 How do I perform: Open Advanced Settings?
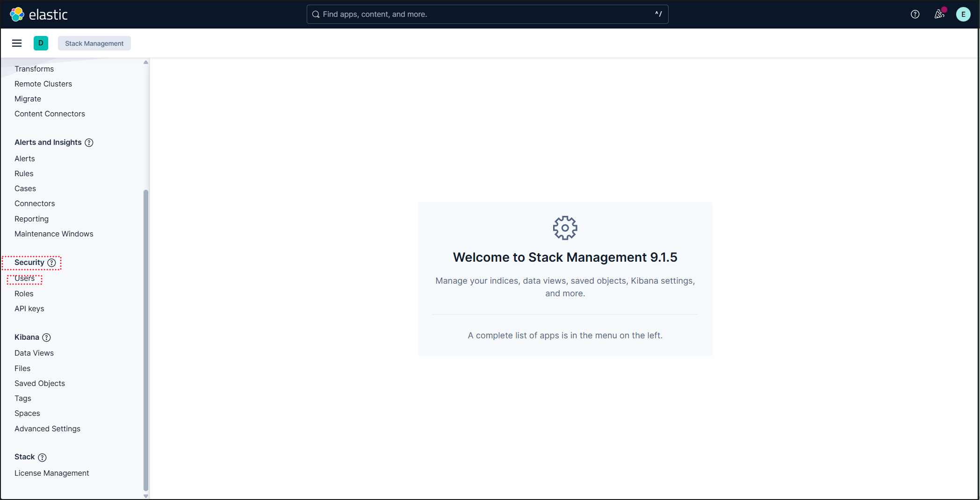[x=47, y=429]
